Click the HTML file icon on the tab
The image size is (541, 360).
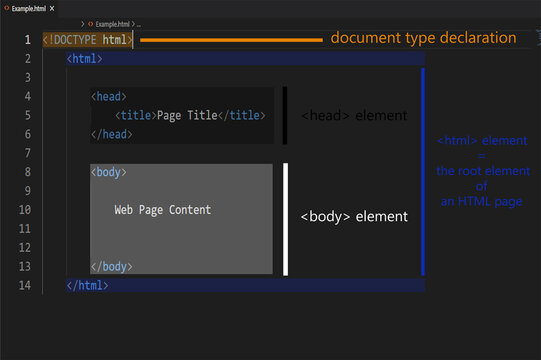tap(7, 8)
